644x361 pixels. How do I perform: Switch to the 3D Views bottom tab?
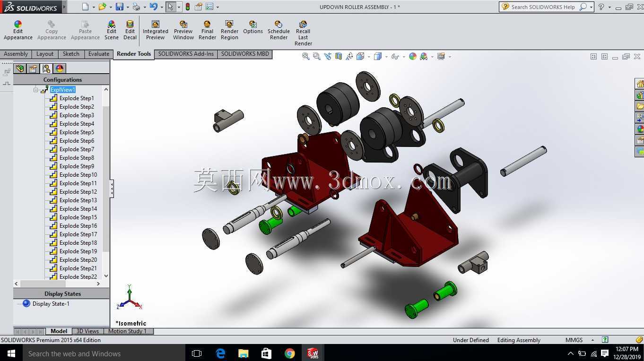coord(87,331)
